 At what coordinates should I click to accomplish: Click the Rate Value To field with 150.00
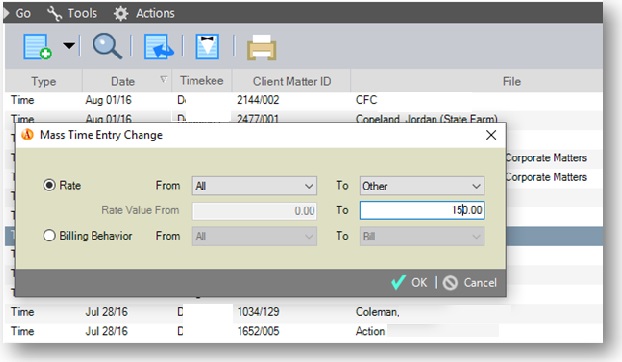422,210
